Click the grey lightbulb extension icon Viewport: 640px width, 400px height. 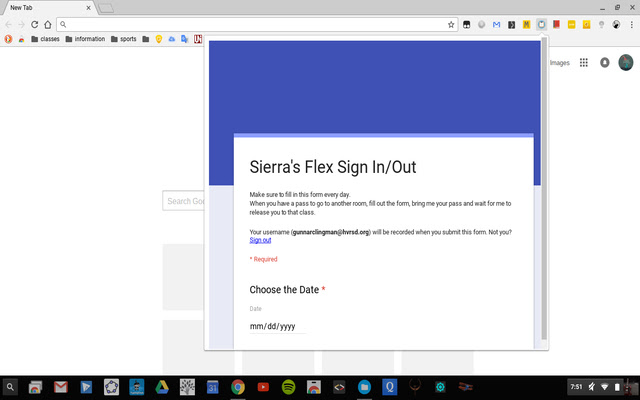click(x=601, y=24)
